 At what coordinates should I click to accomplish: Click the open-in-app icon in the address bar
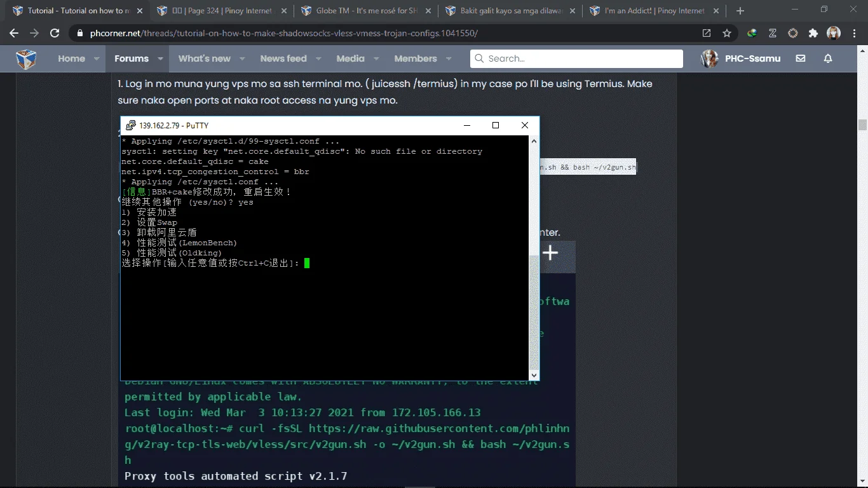[707, 33]
